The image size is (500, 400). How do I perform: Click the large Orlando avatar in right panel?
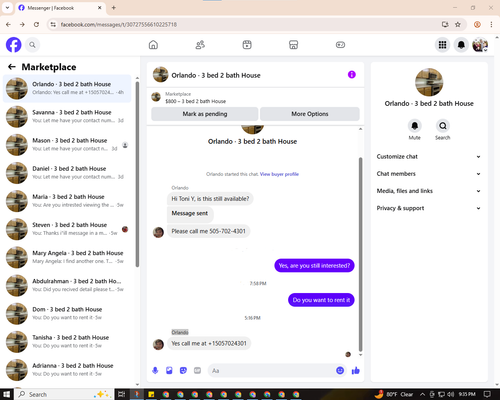point(429,82)
